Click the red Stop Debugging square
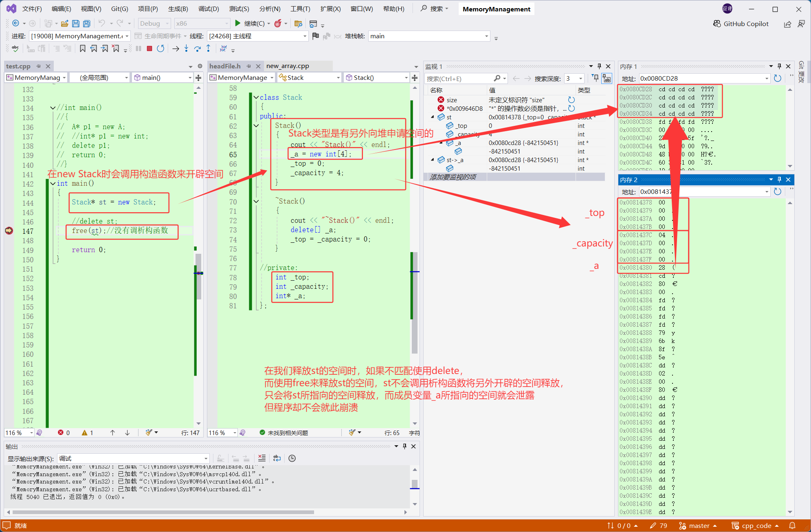Image resolution: width=811 pixels, height=532 pixels. pos(149,49)
